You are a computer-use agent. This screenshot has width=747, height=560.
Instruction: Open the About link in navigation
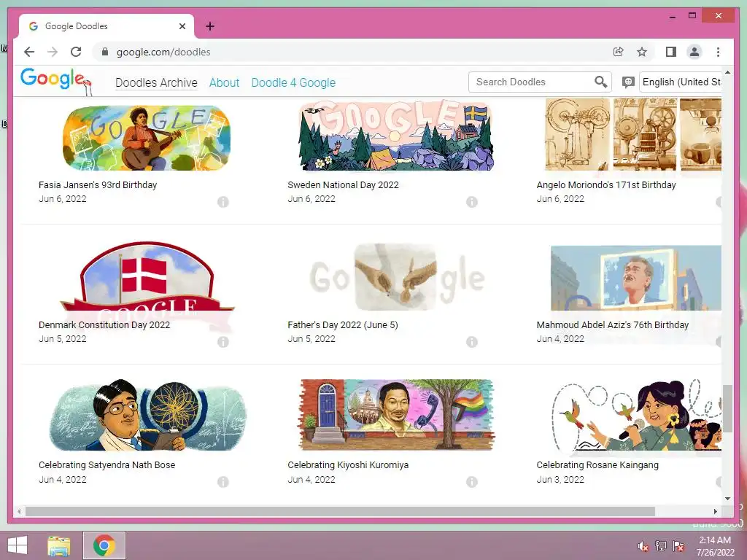(224, 82)
